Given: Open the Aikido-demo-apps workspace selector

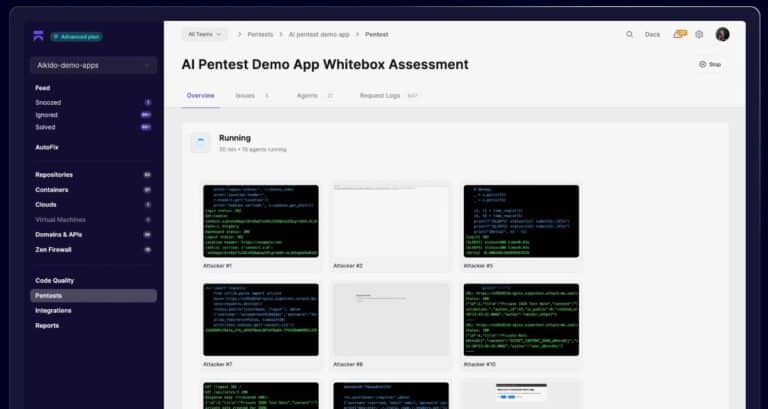Looking at the screenshot, I should click(x=94, y=65).
